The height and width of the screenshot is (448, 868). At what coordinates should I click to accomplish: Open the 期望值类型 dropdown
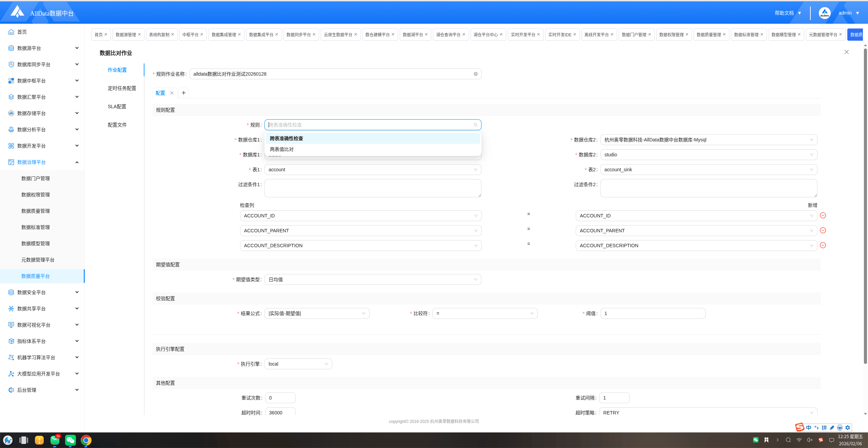coord(372,279)
